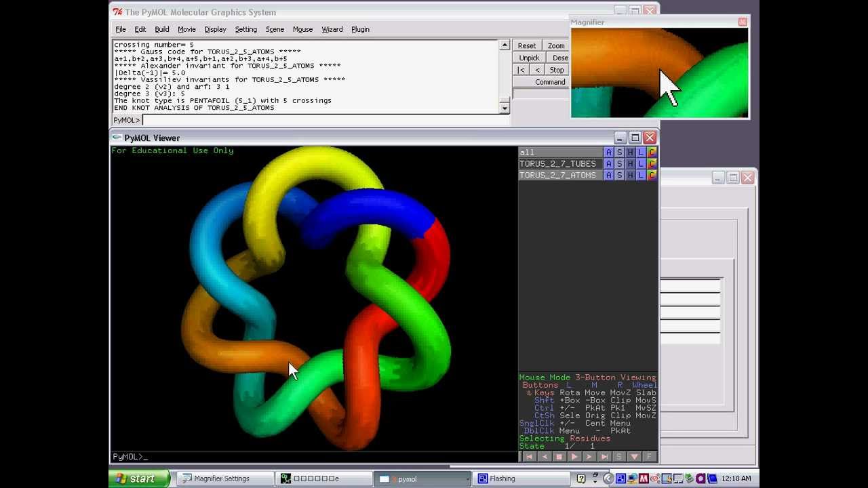
Task: Toggle full-screen with the F button
Action: click(649, 457)
